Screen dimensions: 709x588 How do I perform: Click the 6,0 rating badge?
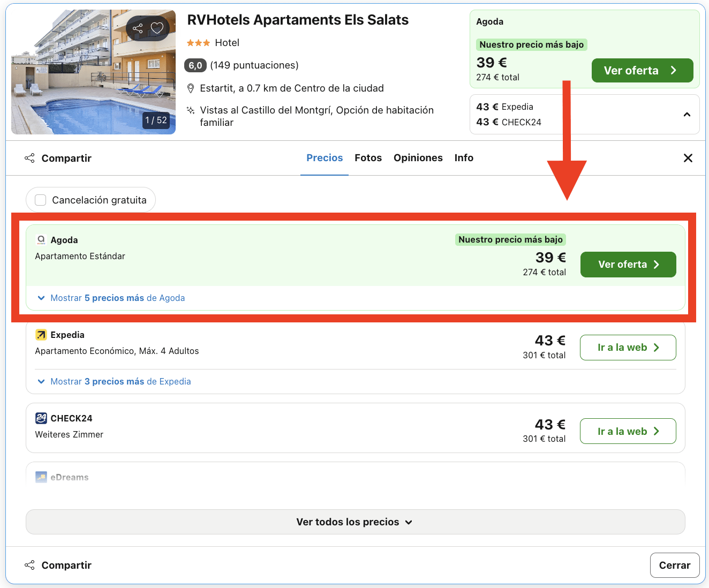point(195,65)
